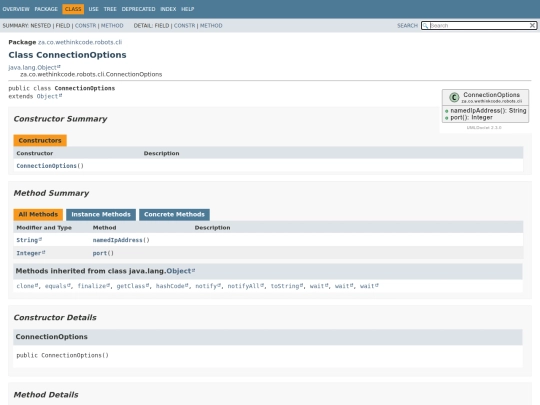Click the Method Details heading

(46, 395)
